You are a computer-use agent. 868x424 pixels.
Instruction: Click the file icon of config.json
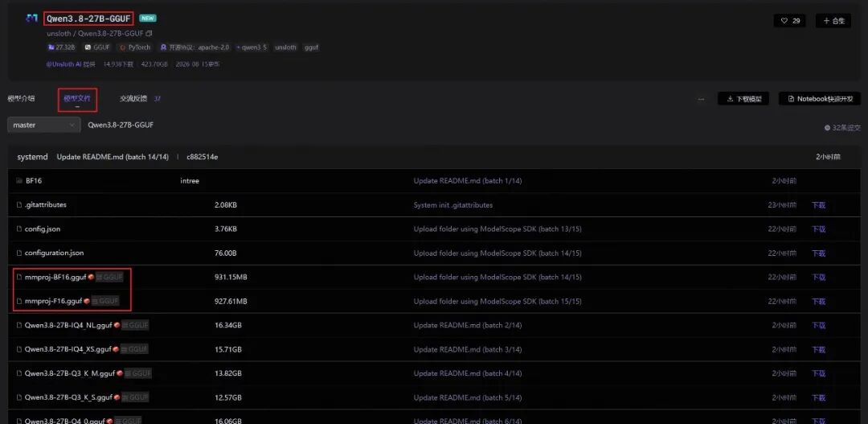point(19,229)
